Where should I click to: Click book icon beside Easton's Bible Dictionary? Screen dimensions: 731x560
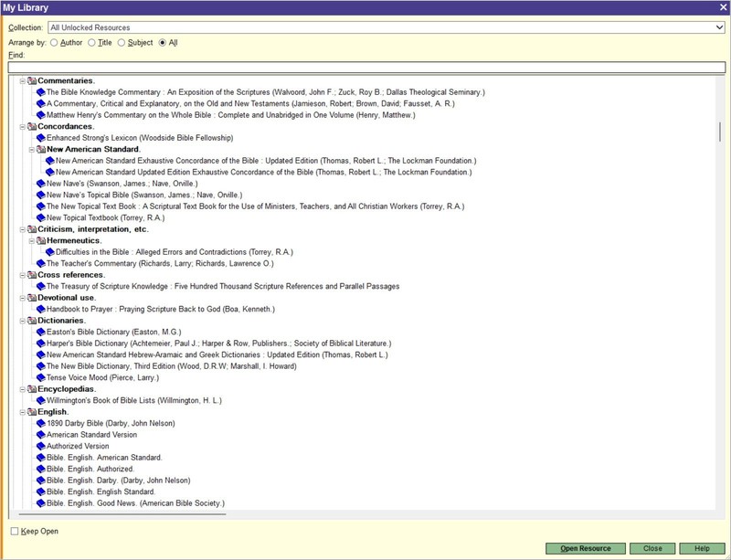click(x=41, y=332)
